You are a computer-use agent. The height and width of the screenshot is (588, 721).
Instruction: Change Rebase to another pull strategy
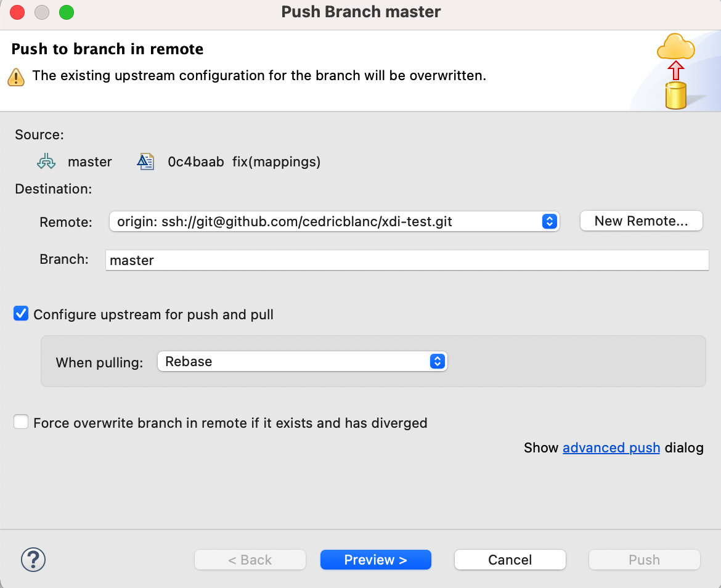pos(437,361)
